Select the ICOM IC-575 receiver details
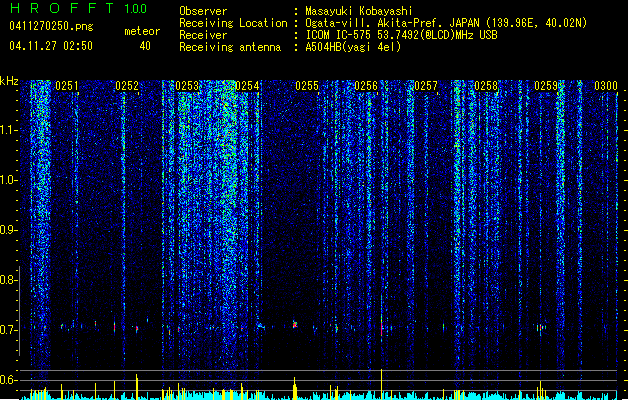Image resolution: width=629 pixels, height=400 pixels. click(x=402, y=35)
